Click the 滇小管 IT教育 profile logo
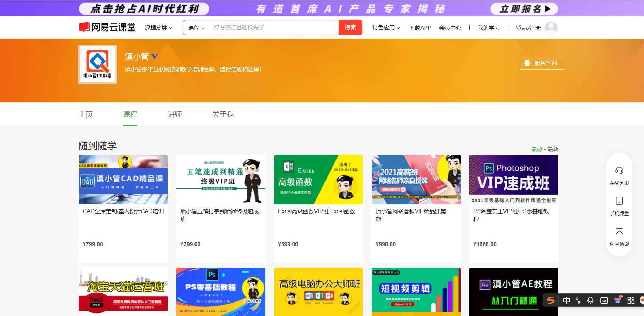The image size is (644, 316). (97, 64)
